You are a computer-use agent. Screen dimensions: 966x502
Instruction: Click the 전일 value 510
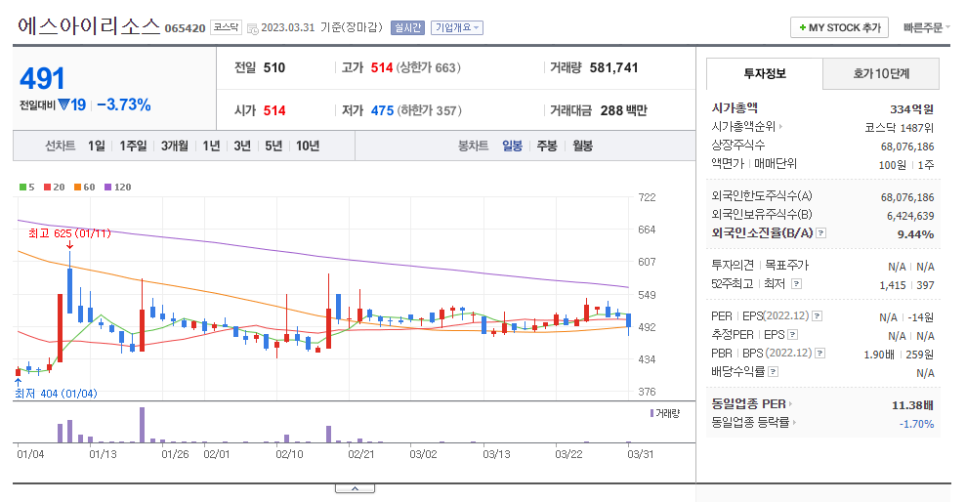pyautogui.click(x=274, y=68)
